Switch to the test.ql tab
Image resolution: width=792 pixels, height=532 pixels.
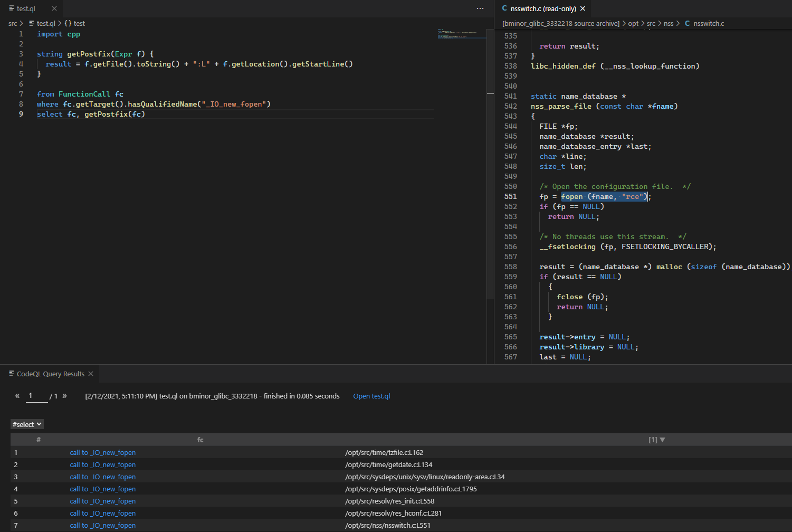point(26,8)
